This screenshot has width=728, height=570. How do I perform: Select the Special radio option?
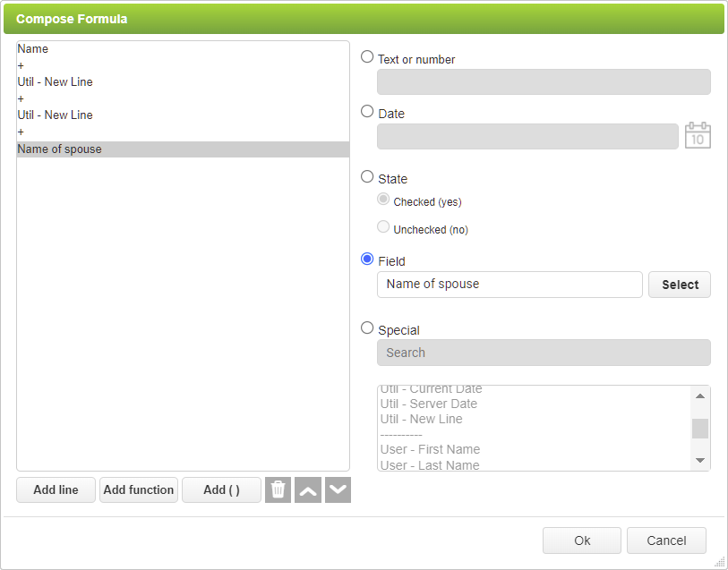(367, 328)
